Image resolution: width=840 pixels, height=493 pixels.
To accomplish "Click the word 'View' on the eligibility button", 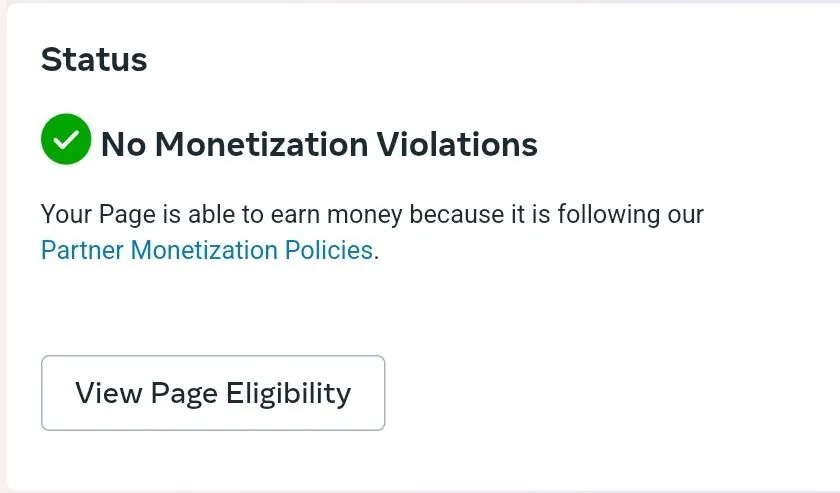I will [108, 393].
